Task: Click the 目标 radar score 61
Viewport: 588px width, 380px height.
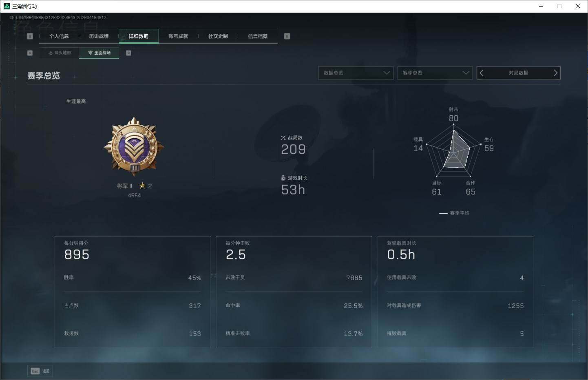Action: tap(437, 192)
